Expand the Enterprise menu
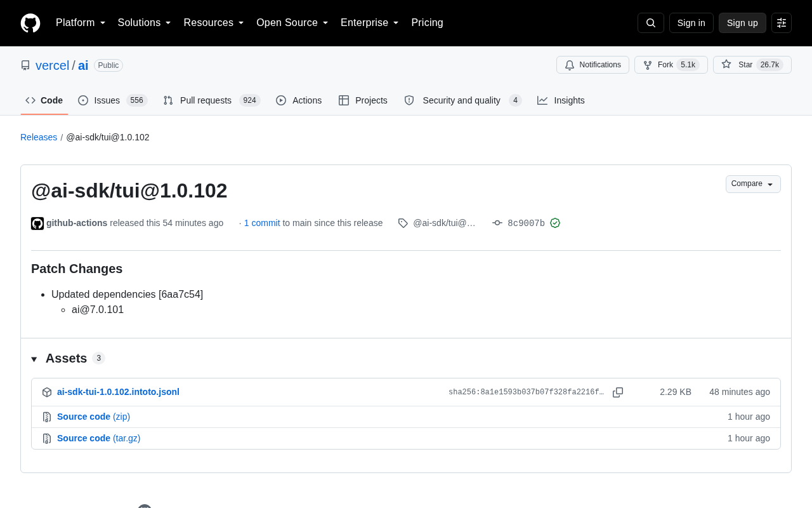 370,23
